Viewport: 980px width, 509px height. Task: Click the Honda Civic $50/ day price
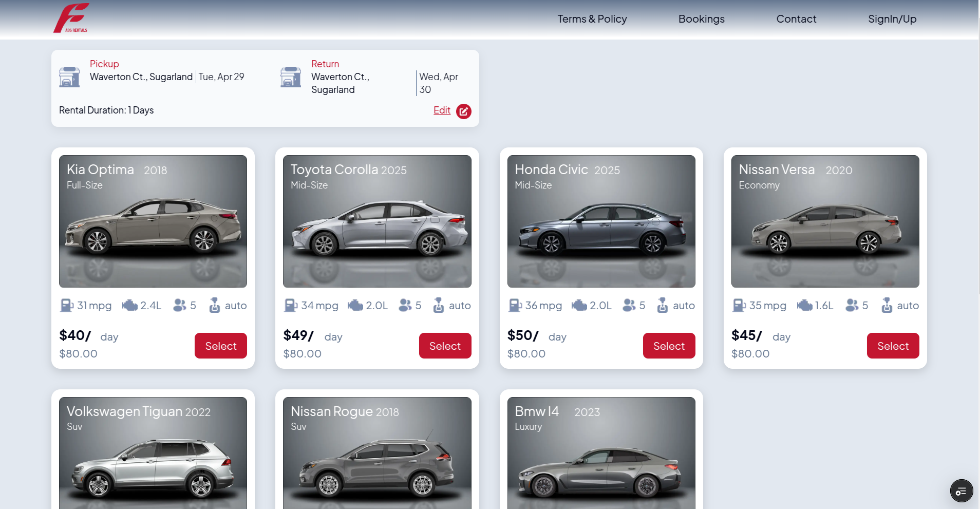537,336
